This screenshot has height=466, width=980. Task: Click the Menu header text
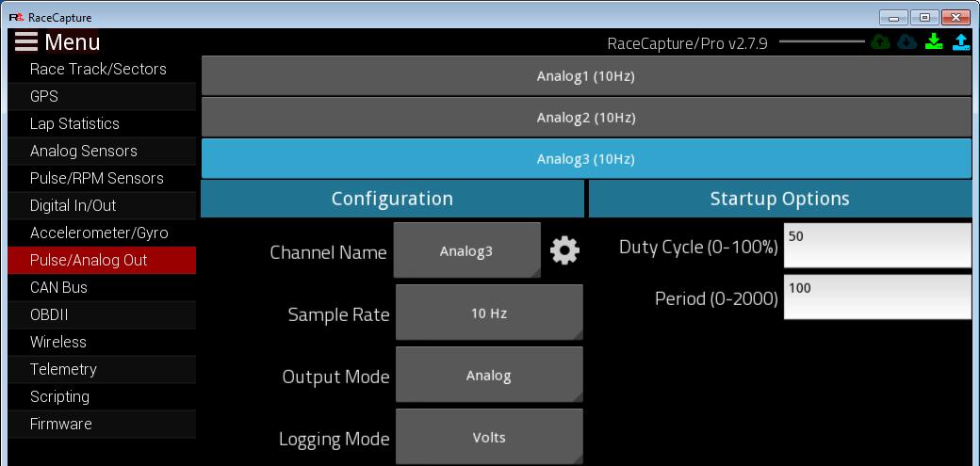(73, 41)
